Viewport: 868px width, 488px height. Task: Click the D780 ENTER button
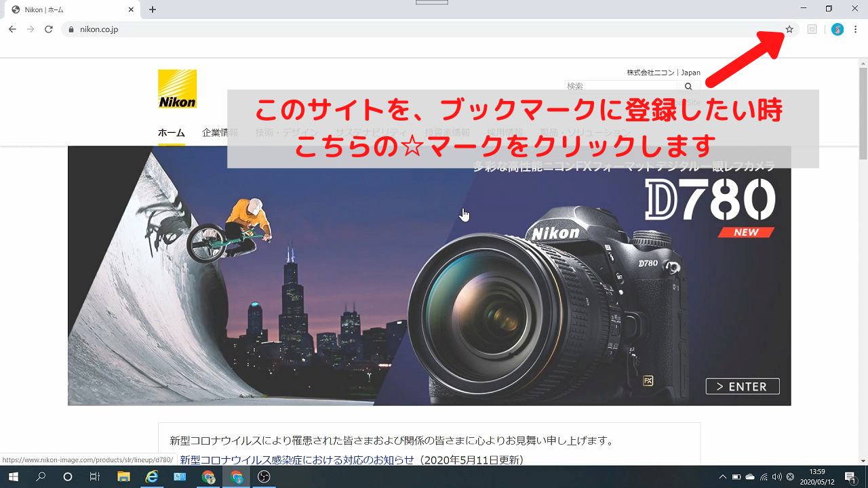coord(743,386)
